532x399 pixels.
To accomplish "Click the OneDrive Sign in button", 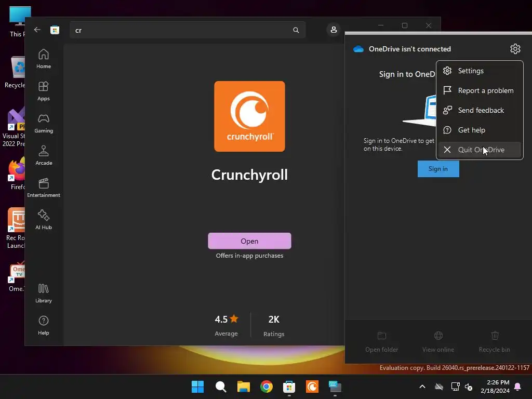I will click(x=438, y=169).
